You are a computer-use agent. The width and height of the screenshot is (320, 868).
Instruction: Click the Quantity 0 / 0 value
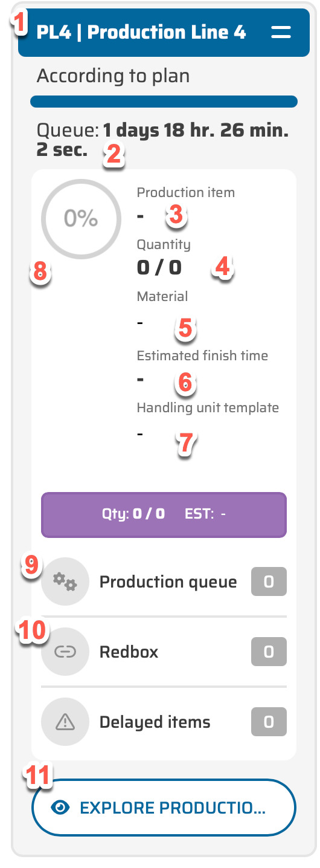tap(159, 267)
